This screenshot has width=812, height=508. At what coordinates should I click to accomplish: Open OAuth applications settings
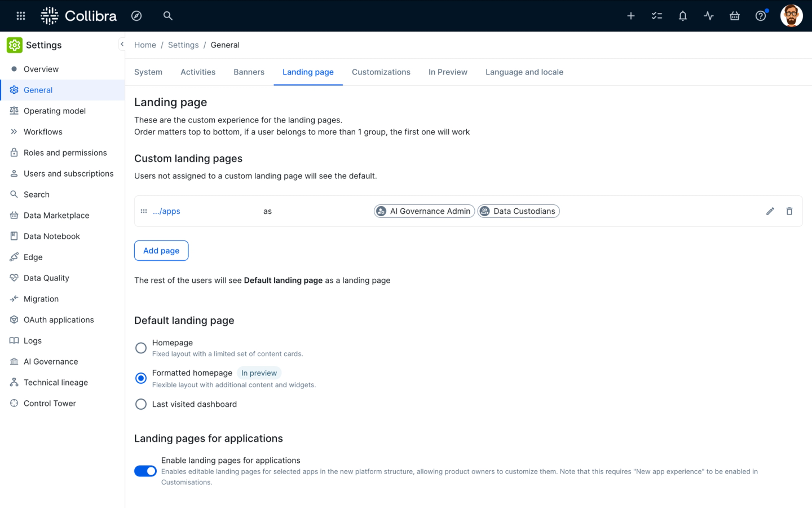pos(62,319)
